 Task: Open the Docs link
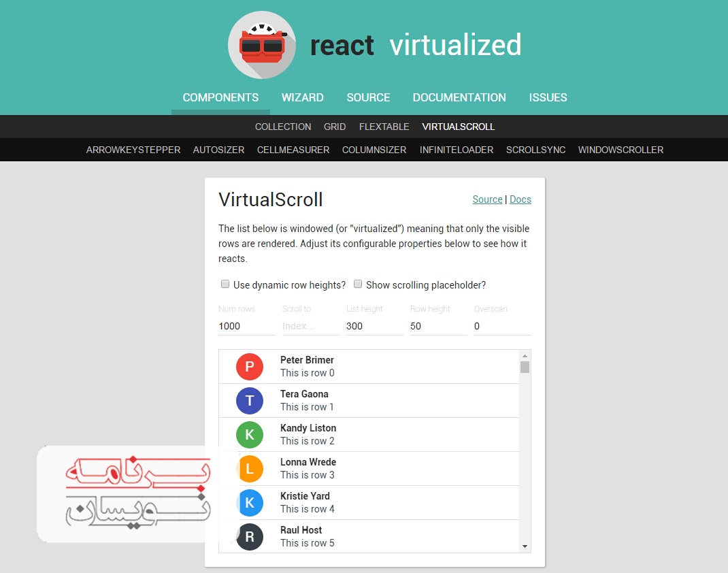pyautogui.click(x=520, y=199)
